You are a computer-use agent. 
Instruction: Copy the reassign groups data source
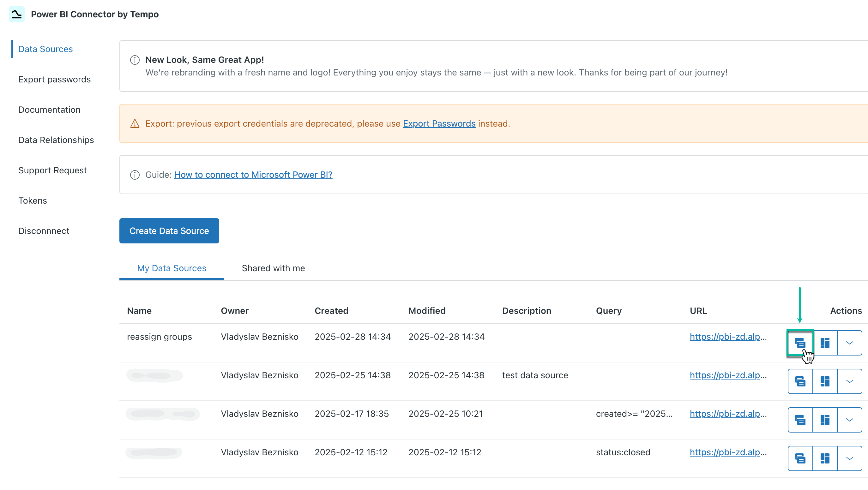pos(800,343)
